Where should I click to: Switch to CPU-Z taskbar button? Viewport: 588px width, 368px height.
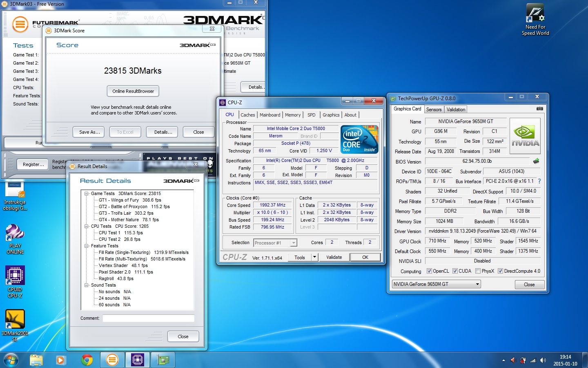click(x=138, y=360)
